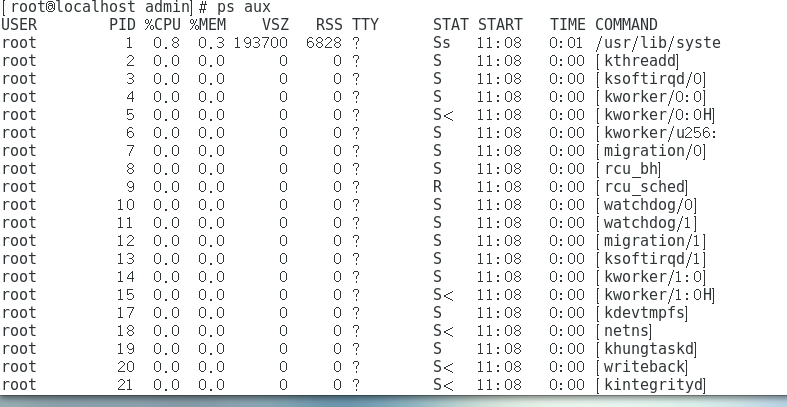Image resolution: width=787 pixels, height=407 pixels.
Task: Click the [kthreadd] process name
Action: click(x=637, y=61)
